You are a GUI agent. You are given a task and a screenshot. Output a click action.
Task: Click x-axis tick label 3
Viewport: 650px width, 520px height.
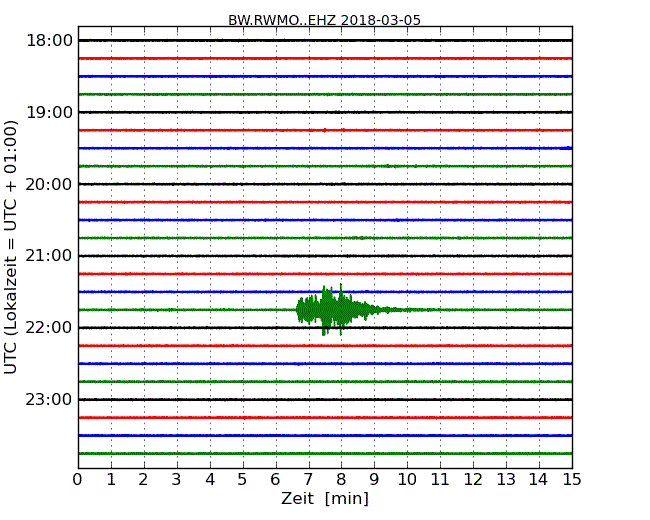177,480
